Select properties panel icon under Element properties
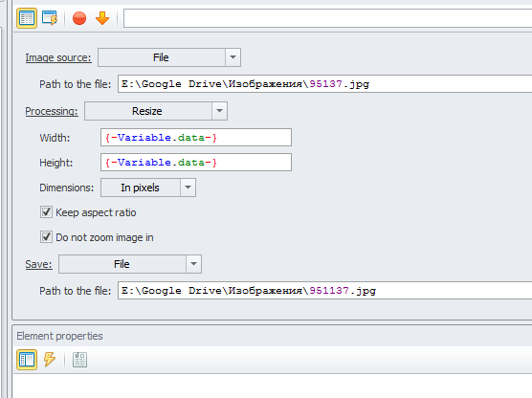 click(x=27, y=360)
